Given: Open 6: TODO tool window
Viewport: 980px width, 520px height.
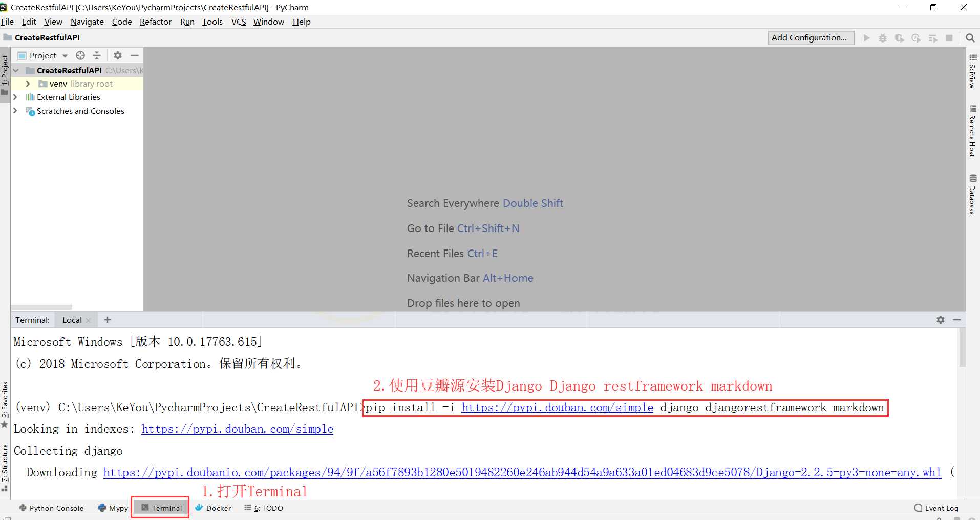Looking at the screenshot, I should point(264,508).
